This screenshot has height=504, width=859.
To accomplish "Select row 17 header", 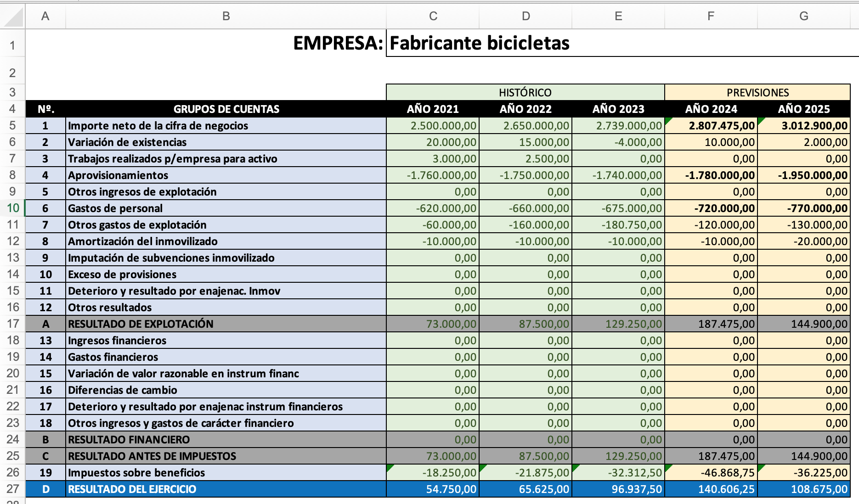I will (12, 324).
